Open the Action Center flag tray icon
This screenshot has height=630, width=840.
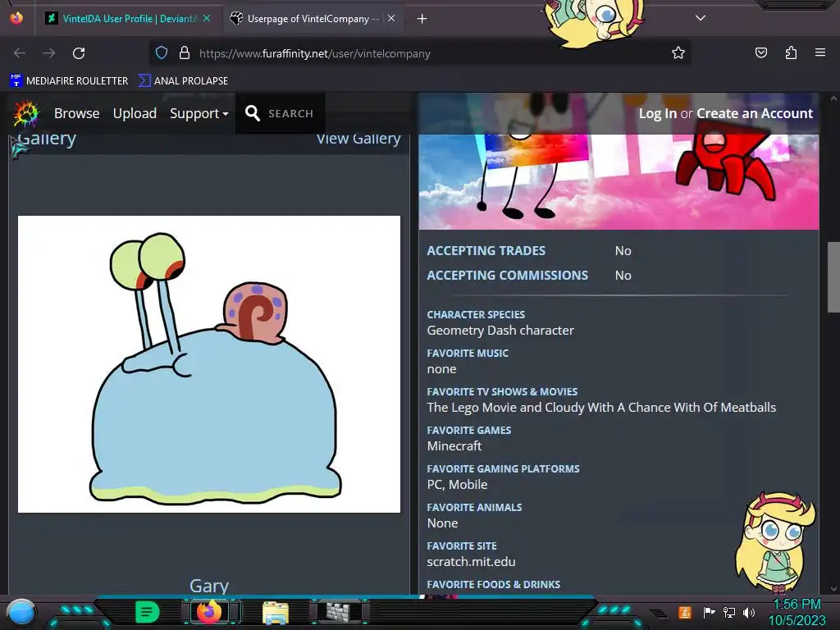(x=709, y=612)
